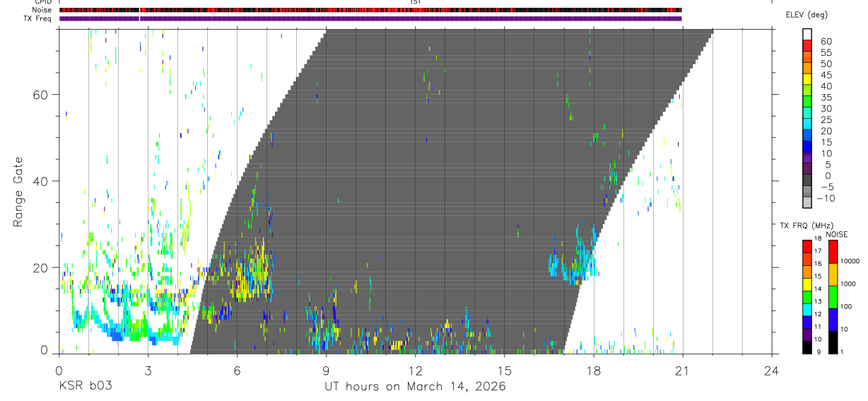Click the '25' value on the ELEV scale
868x401 pixels.
(x=826, y=120)
